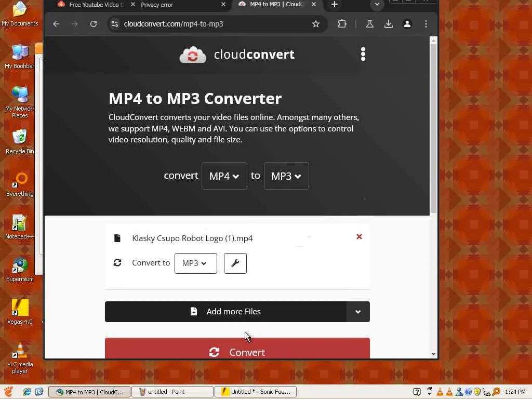Open site information icon in address bar
The width and height of the screenshot is (532, 399).
(x=115, y=24)
